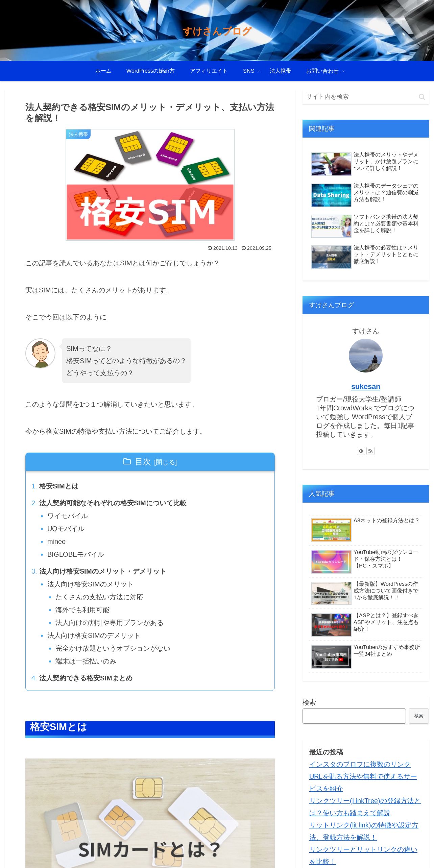Viewport: 434px width, 868px height.
Task: Click the sukesan profile name link
Action: 365,386
